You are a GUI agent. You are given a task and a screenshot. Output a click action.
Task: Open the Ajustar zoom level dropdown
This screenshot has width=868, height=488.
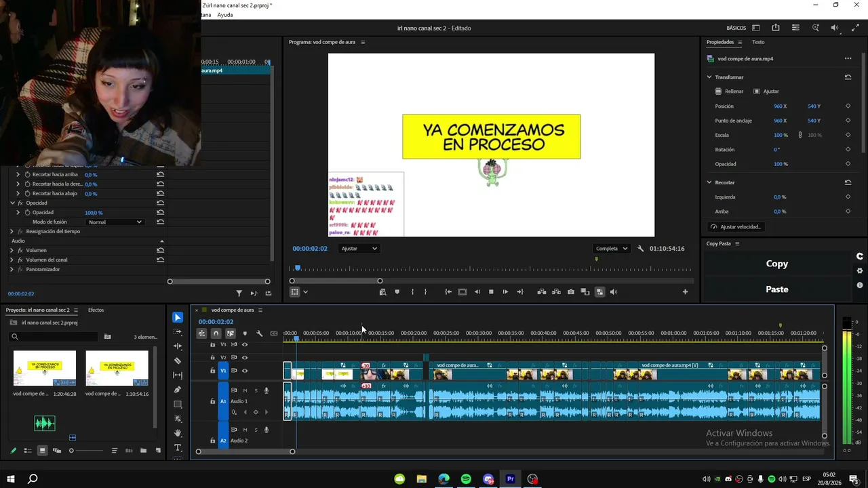(359, 249)
